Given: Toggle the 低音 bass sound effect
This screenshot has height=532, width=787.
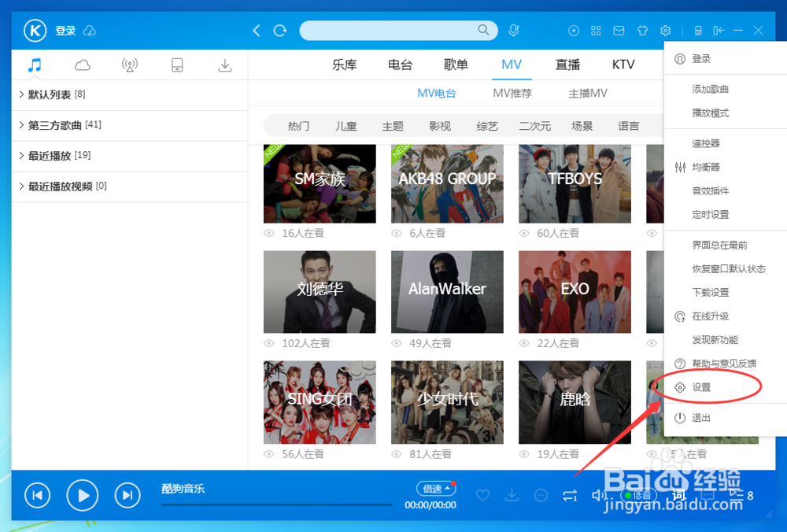Looking at the screenshot, I should coord(638,495).
